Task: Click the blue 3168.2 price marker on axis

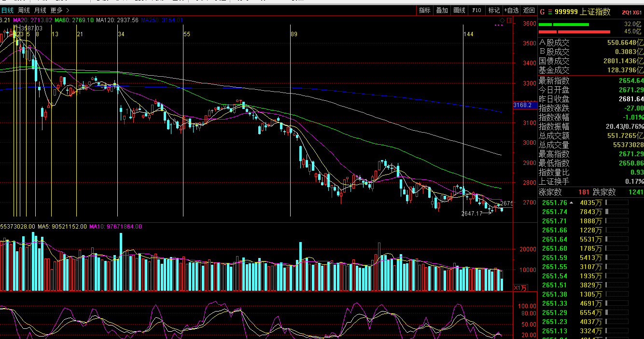Action: [x=524, y=105]
